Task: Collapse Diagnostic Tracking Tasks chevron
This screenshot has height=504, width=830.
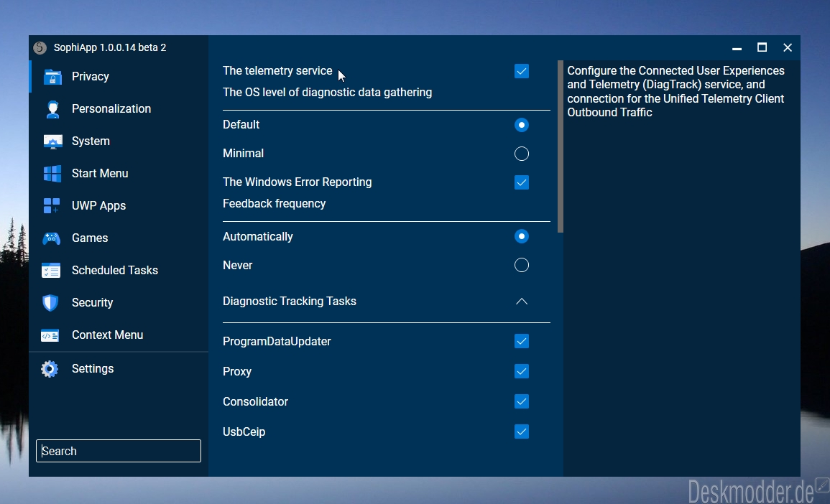Action: pyautogui.click(x=522, y=302)
